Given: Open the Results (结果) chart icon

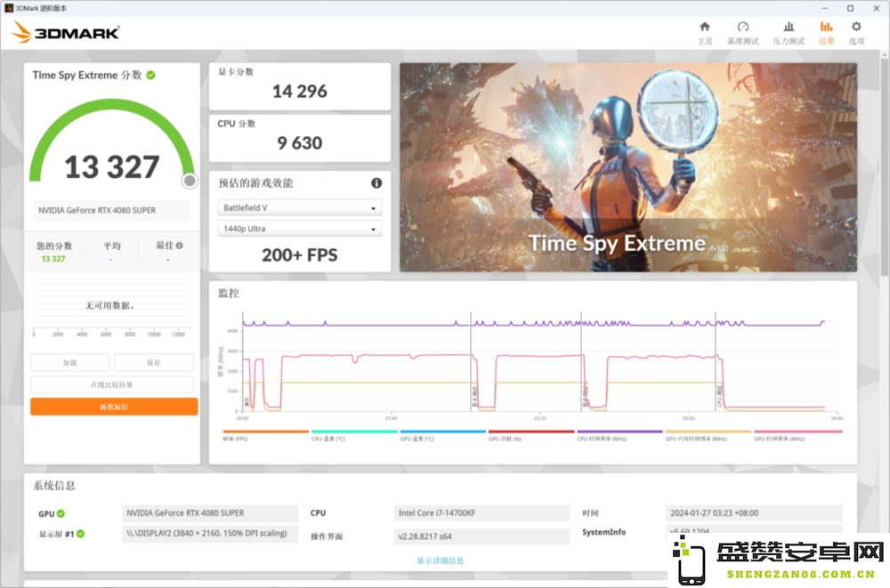Looking at the screenshot, I should [827, 26].
